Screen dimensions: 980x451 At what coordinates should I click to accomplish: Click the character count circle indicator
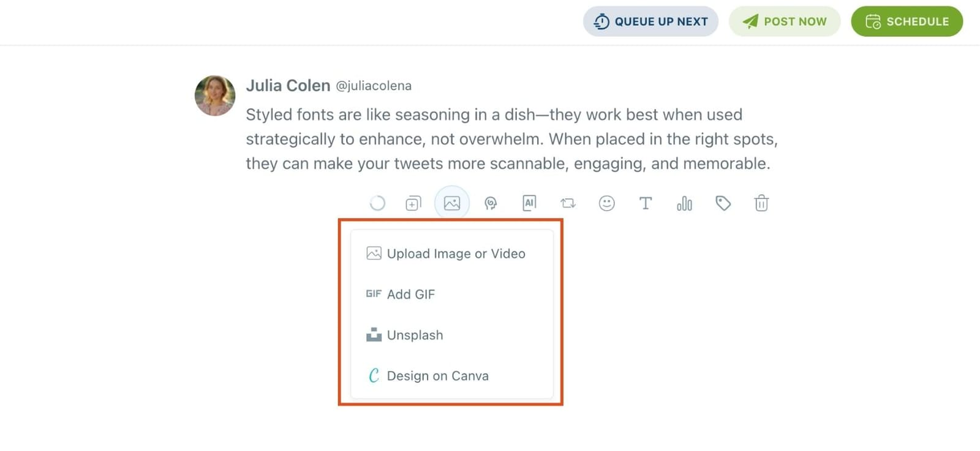pyautogui.click(x=379, y=203)
